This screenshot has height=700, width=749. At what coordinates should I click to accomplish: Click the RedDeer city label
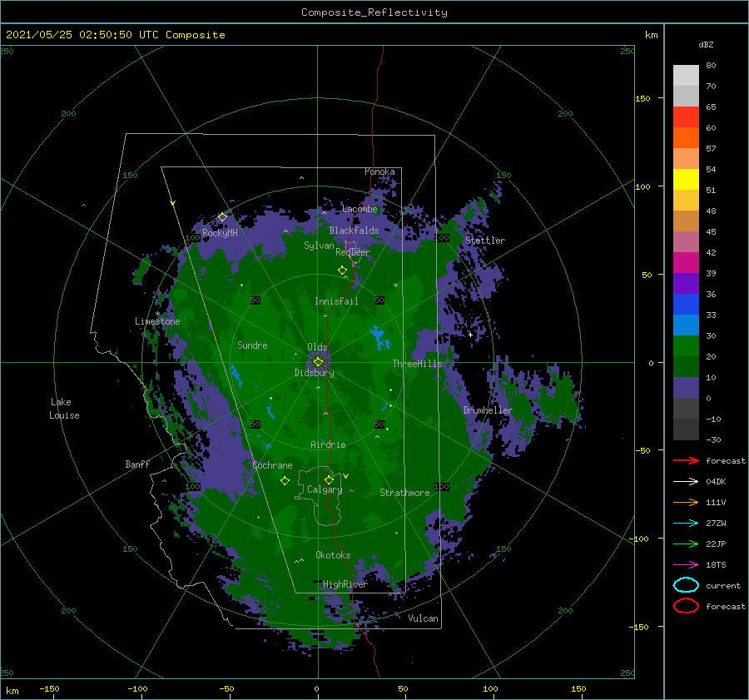(353, 252)
